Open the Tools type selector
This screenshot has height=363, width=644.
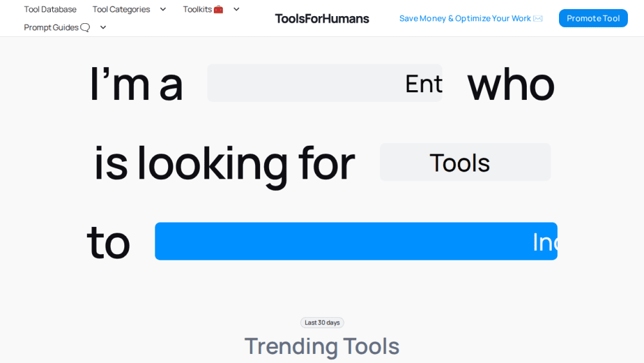tap(466, 162)
